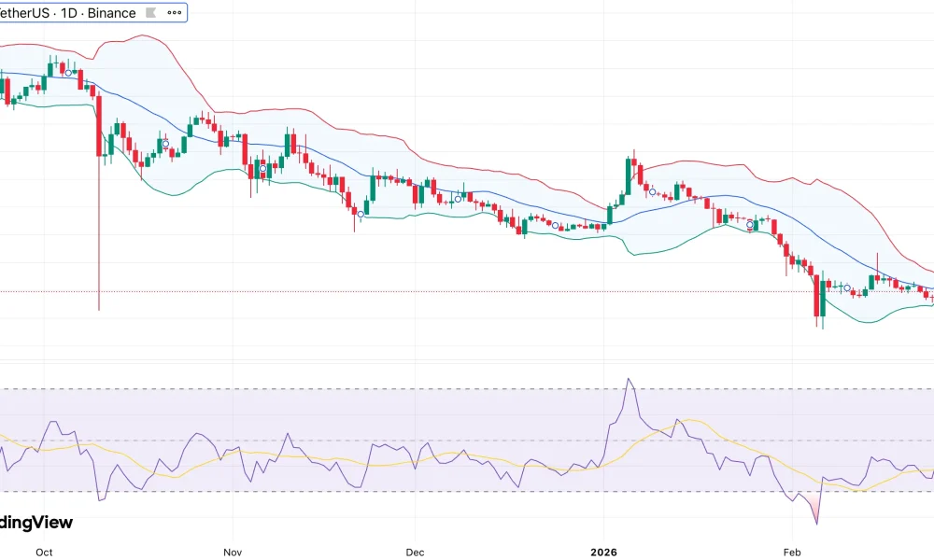Screen dimensions: 934x560
Task: Click the TetherUS symbol name in legend
Action: 23,12
